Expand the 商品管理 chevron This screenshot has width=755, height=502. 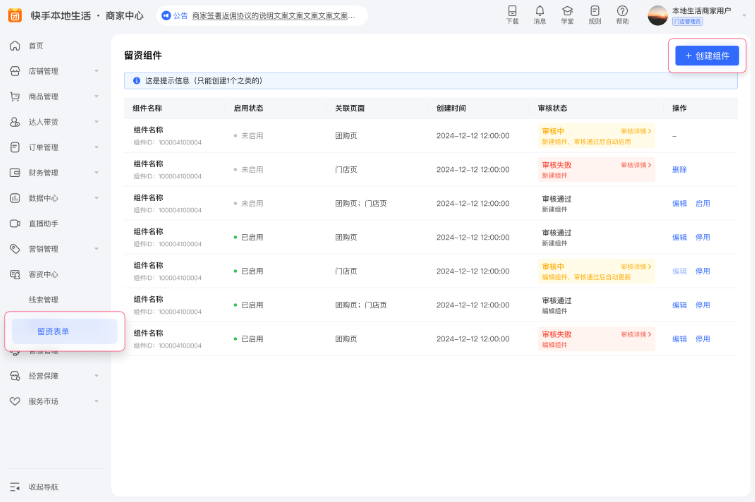(x=96, y=96)
